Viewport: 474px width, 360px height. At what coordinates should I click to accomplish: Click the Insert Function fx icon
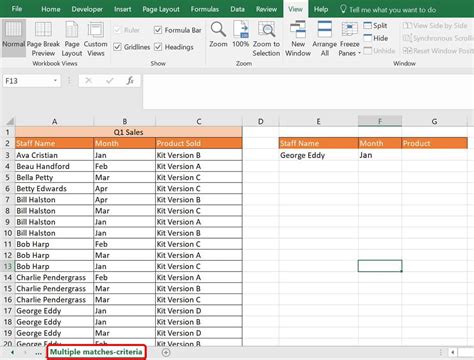(x=130, y=81)
